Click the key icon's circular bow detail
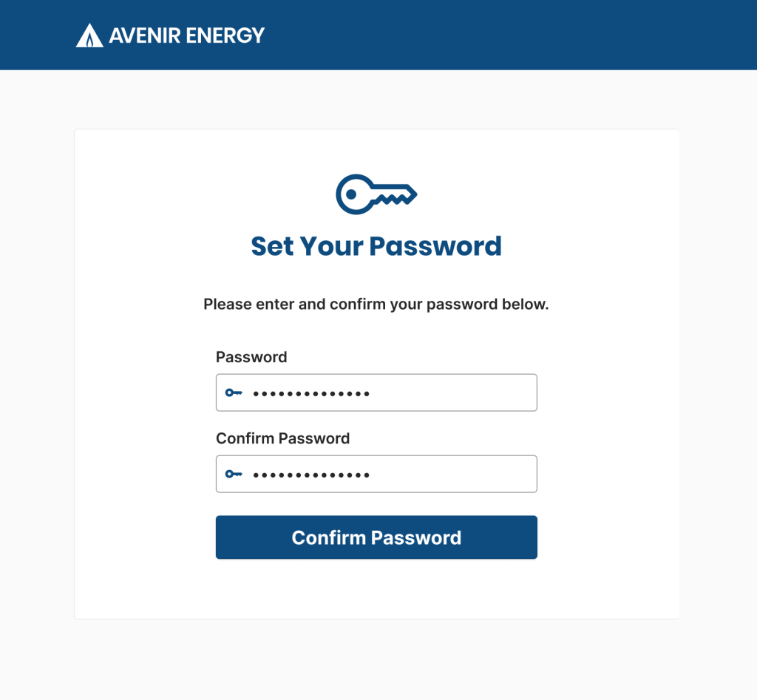This screenshot has width=757, height=700. coord(353,194)
